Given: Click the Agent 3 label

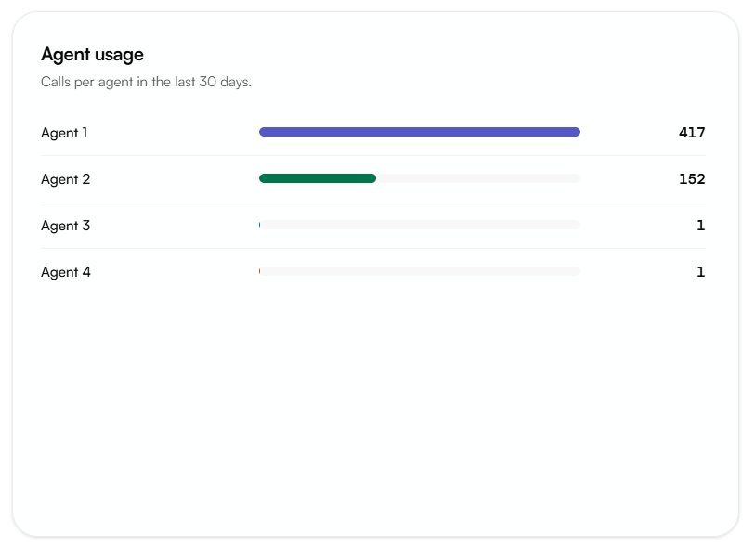Looking at the screenshot, I should point(66,226).
